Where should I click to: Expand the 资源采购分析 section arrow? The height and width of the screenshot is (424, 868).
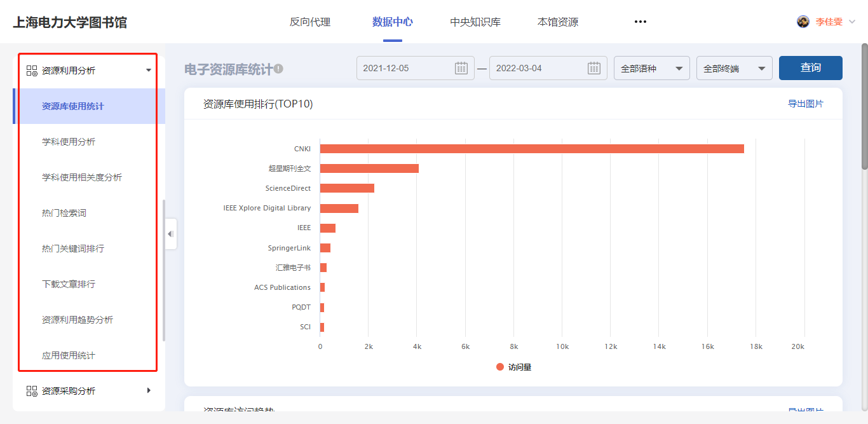(x=149, y=390)
